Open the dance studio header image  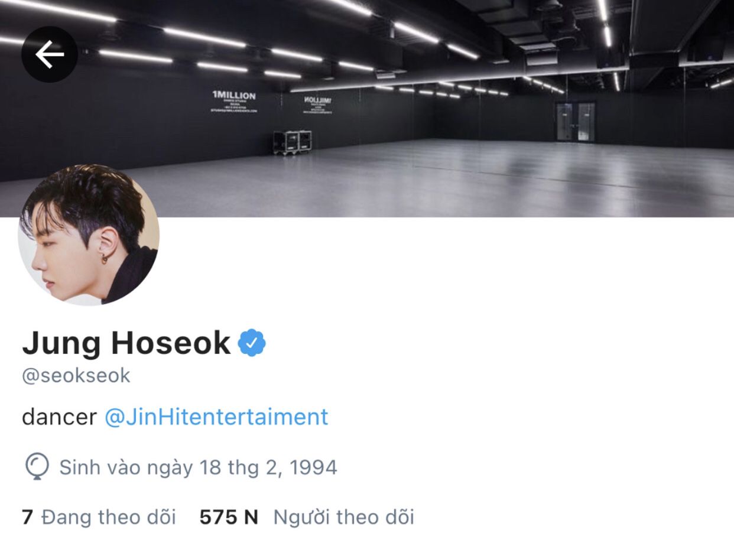[367, 108]
